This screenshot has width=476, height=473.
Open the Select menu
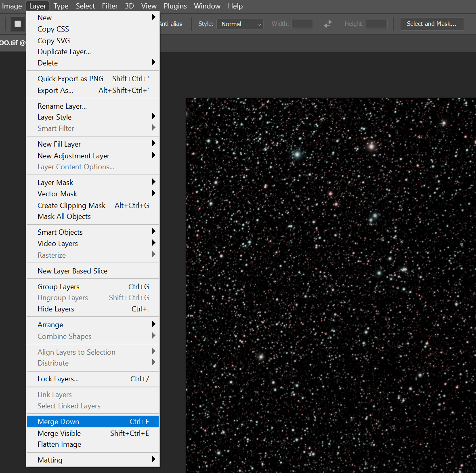tap(85, 6)
